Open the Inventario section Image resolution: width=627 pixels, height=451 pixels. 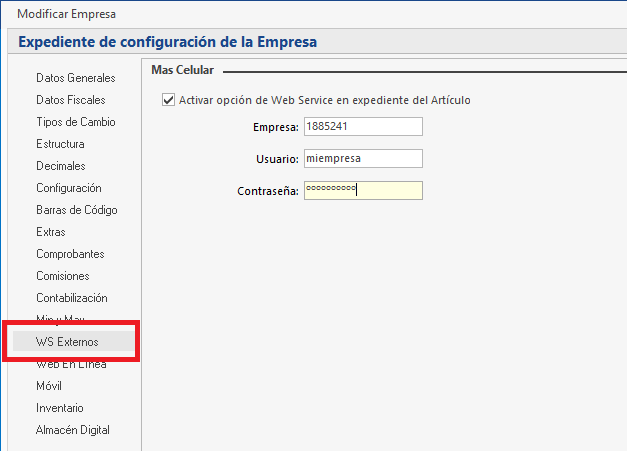(x=60, y=408)
